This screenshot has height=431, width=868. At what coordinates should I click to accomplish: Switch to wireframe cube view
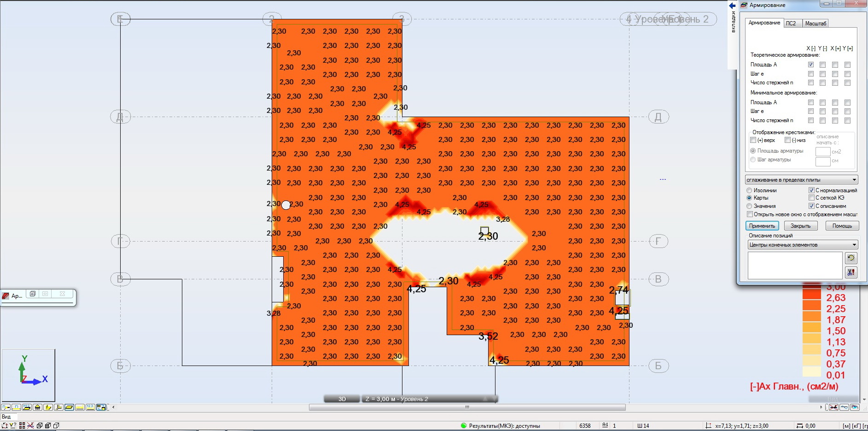[x=40, y=425]
